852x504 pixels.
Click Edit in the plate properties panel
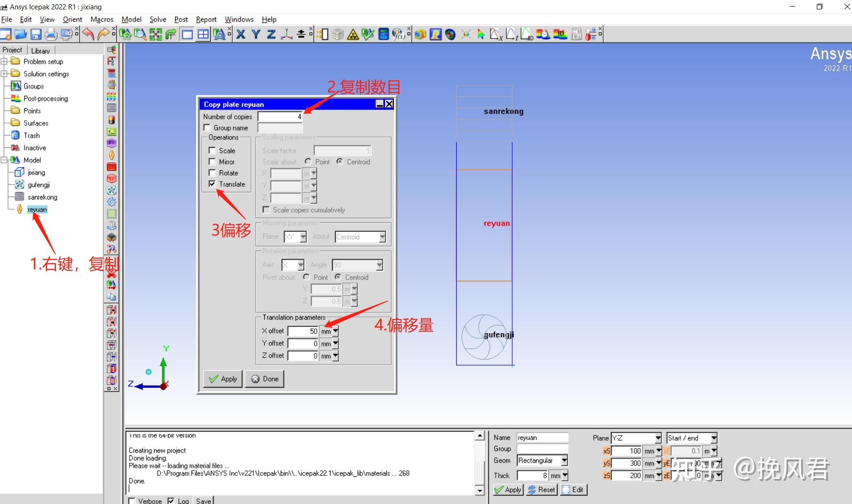[x=573, y=489]
